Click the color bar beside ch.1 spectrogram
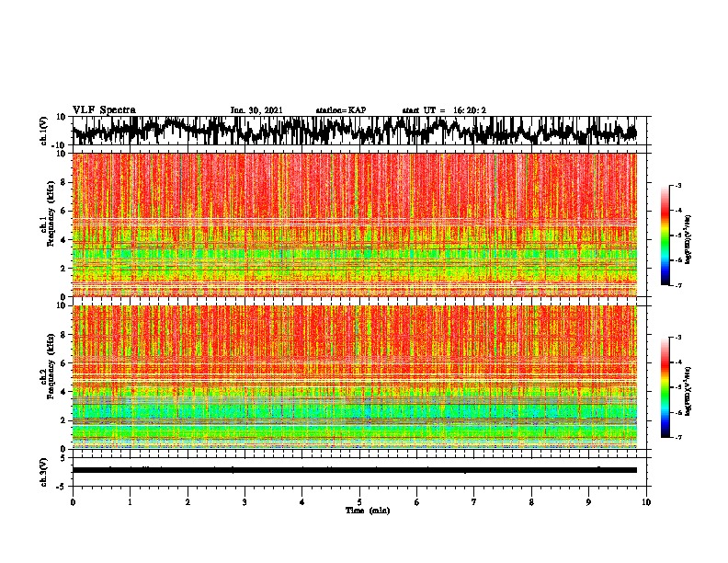The width and height of the screenshot is (728, 563). pos(665,236)
